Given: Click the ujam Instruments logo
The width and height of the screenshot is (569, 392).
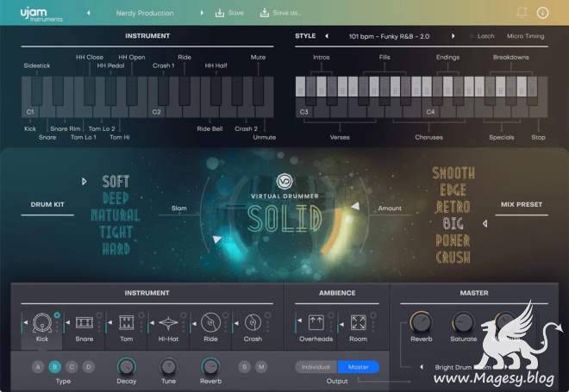Looking at the screenshot, I should pyautogui.click(x=41, y=14).
